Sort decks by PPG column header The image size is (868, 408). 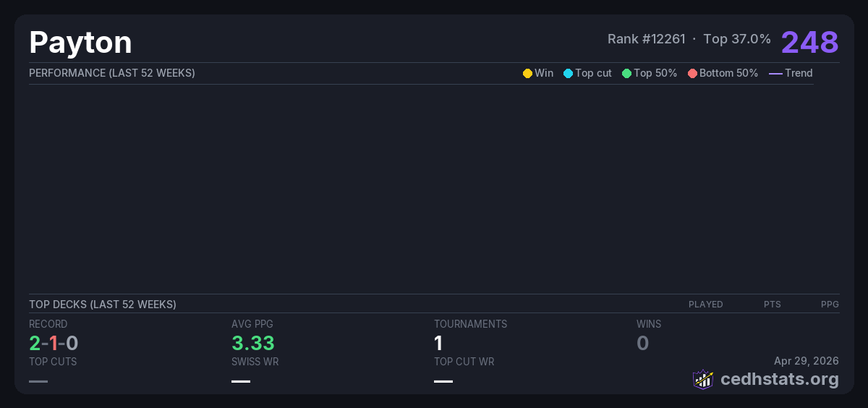click(830, 305)
